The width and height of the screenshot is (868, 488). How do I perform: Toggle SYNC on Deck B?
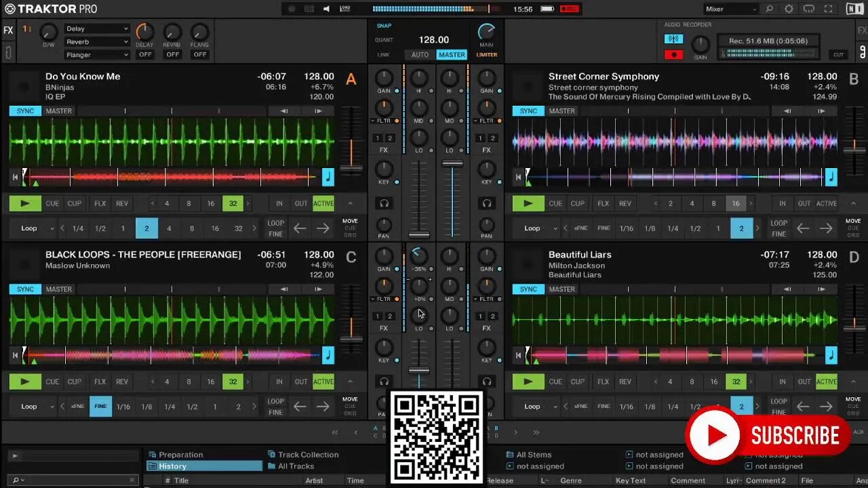(x=528, y=111)
